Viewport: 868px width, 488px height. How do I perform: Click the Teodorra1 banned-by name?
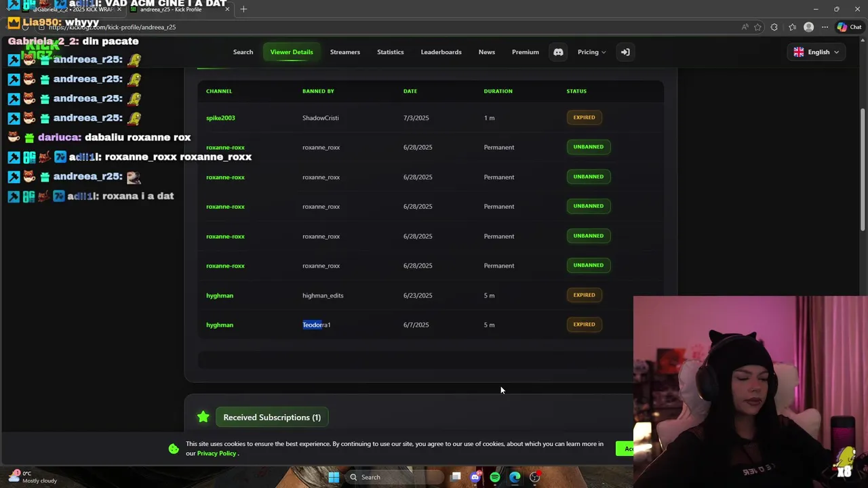click(x=316, y=325)
